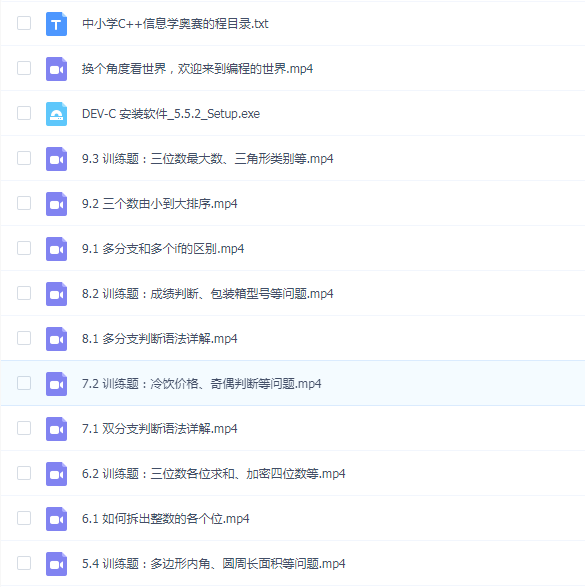The width and height of the screenshot is (585, 587).
Task: Click video icon for 8.1 多分支判断语法详解
Action: coord(57,339)
